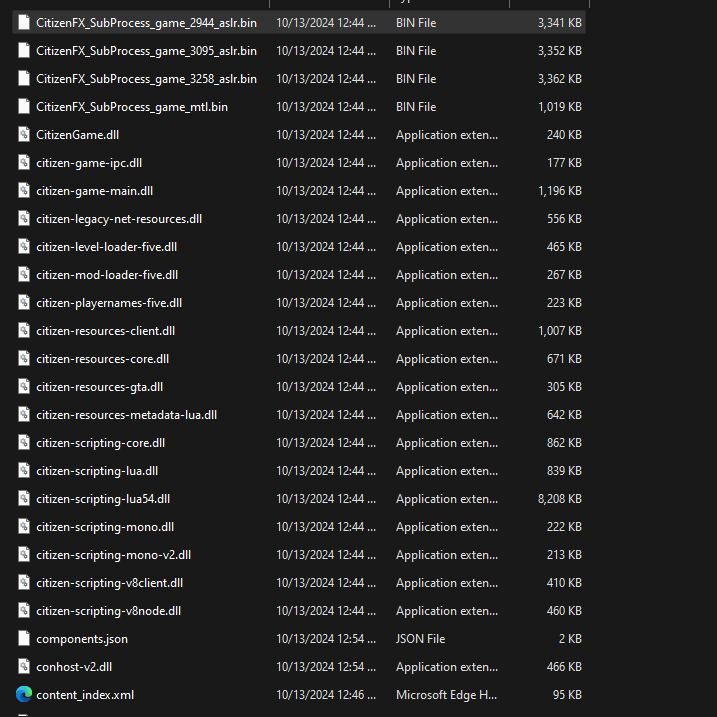Select the conhost-v2.dll file name

pos(74,667)
